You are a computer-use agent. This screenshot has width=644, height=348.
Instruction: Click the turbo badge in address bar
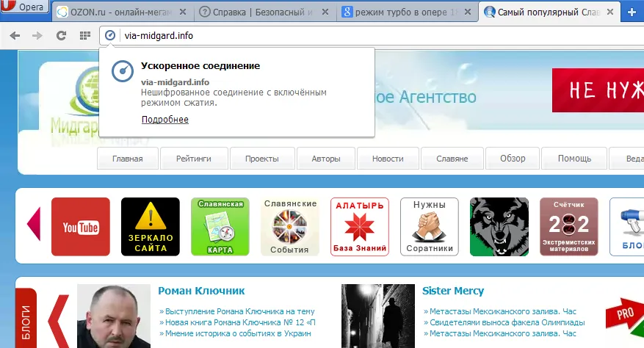(x=109, y=36)
